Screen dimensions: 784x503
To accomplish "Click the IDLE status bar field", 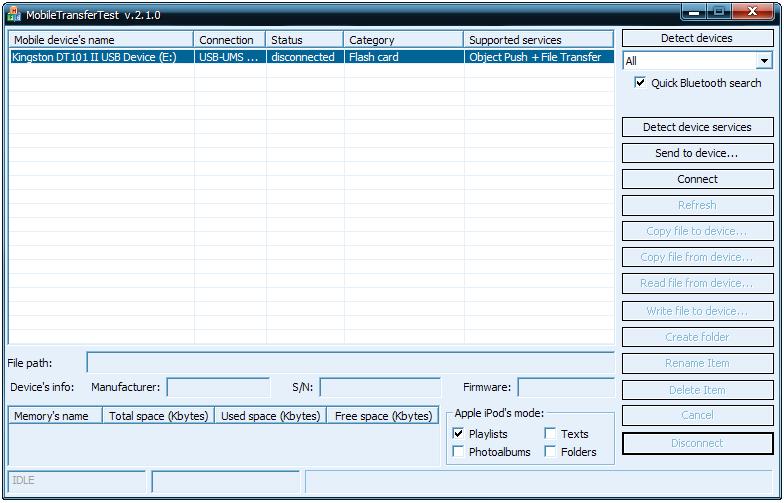I will click(77, 480).
